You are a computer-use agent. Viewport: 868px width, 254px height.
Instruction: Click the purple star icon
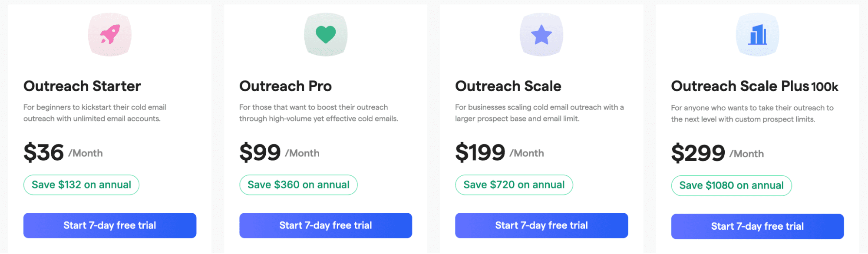pyautogui.click(x=541, y=34)
